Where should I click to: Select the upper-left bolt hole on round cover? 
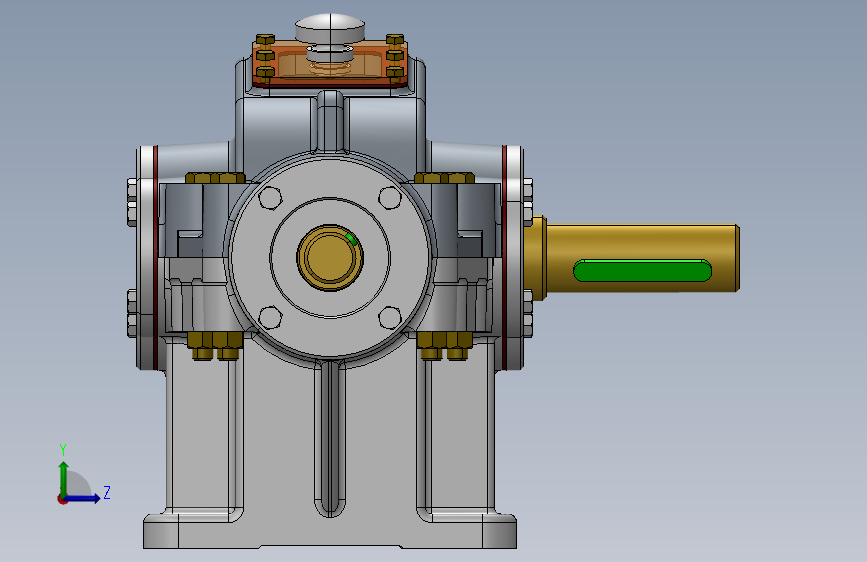coord(270,197)
